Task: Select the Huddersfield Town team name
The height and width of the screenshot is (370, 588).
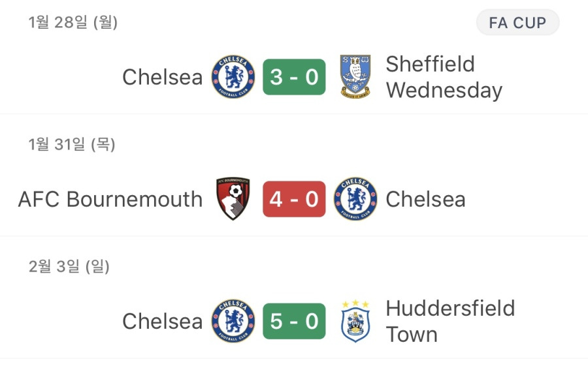Action: (450, 321)
